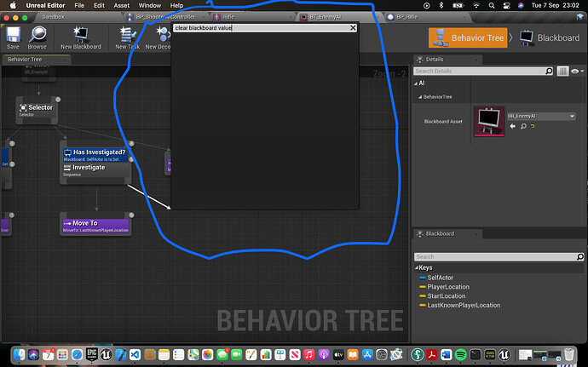This screenshot has height=367, width=588.
Task: Use selected asset arrow icon
Action: (x=512, y=126)
